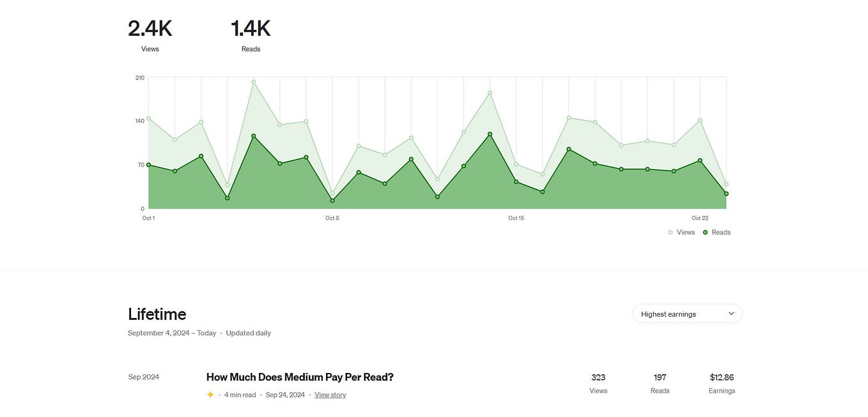Open the Highest earnings sort dropdown

pyautogui.click(x=687, y=313)
